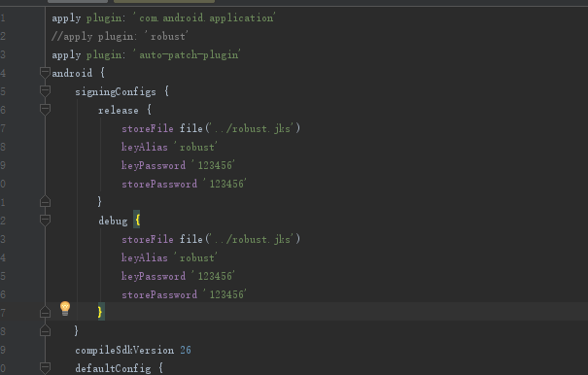Image resolution: width=588 pixels, height=375 pixels.
Task: Click storePassword in debug block
Action: (x=159, y=294)
